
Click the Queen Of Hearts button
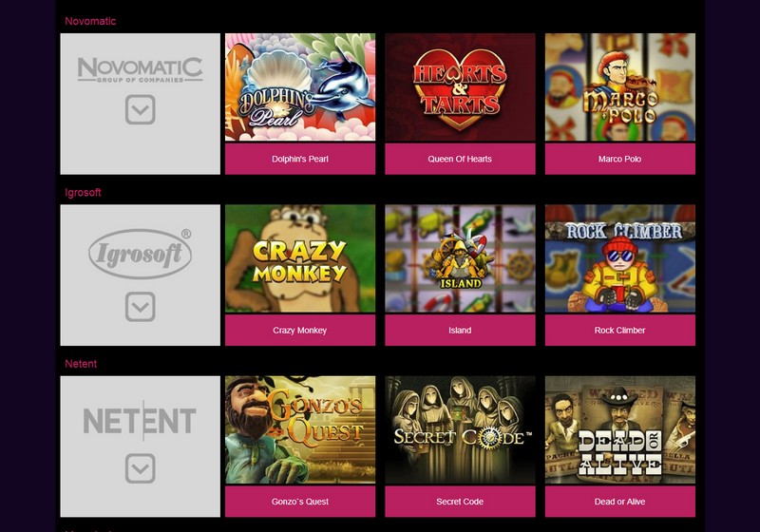pyautogui.click(x=460, y=159)
